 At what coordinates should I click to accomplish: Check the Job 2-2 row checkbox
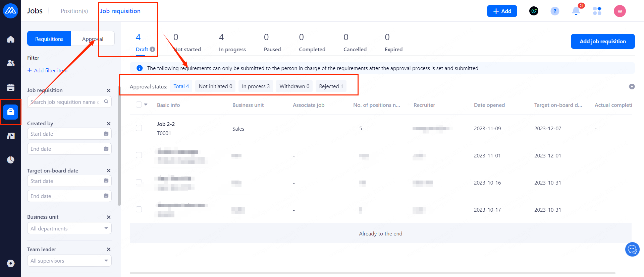click(139, 128)
